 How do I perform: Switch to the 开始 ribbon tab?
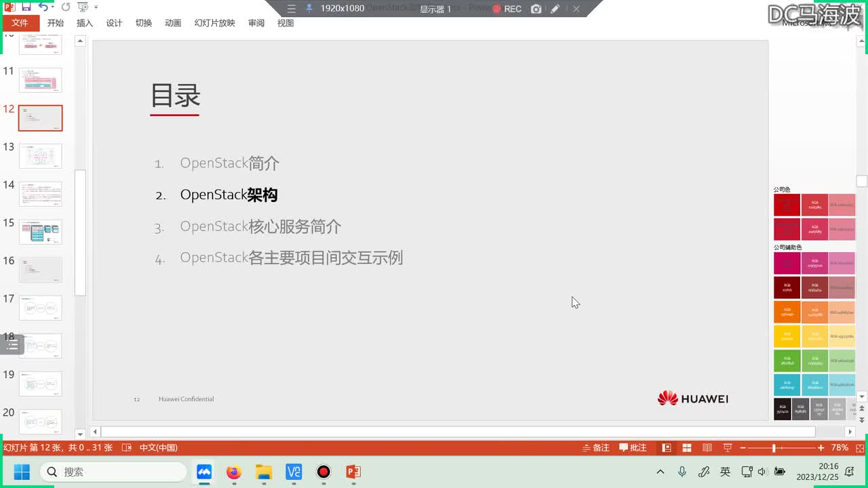point(55,23)
